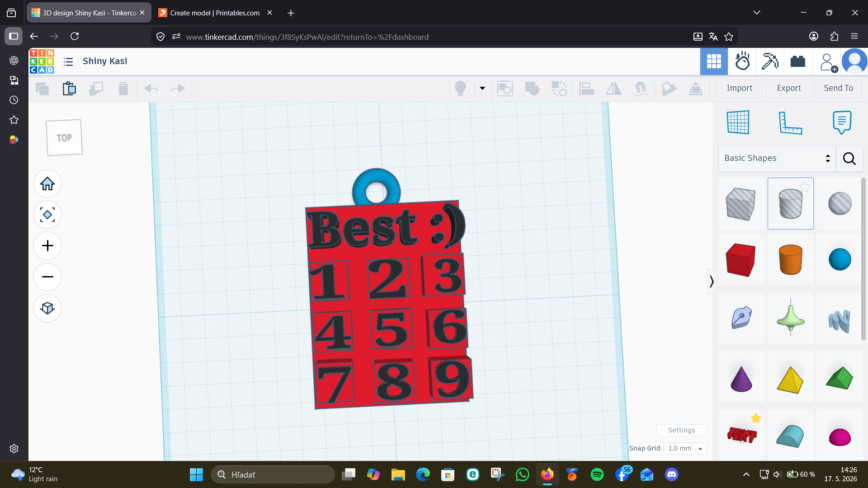The width and height of the screenshot is (868, 488).
Task: Click the Home view icon
Action: point(47,184)
